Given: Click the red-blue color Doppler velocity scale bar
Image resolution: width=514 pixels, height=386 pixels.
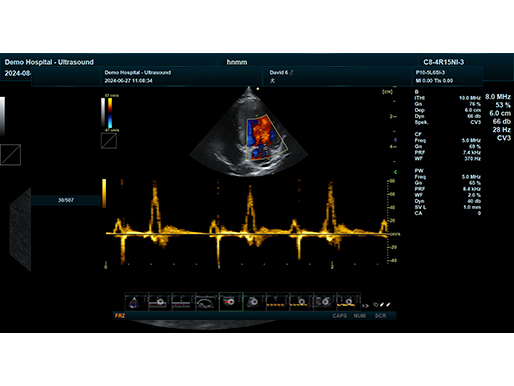Looking at the screenshot, I should coord(110,113).
